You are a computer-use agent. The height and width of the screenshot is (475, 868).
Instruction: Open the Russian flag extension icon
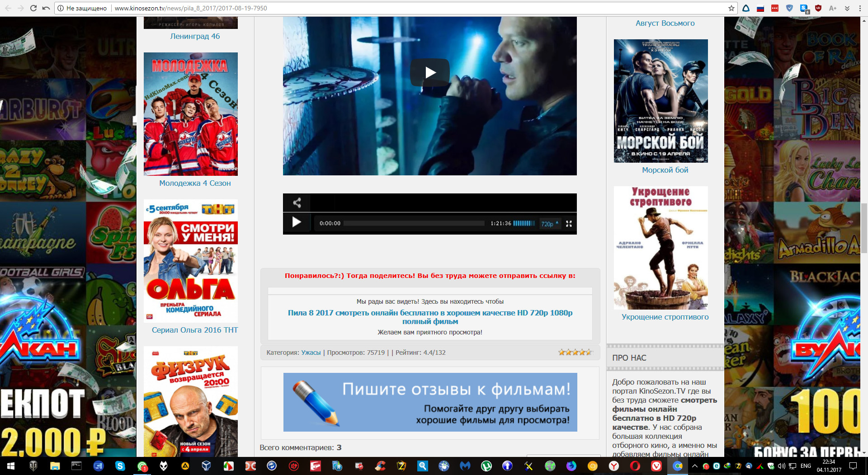click(760, 8)
